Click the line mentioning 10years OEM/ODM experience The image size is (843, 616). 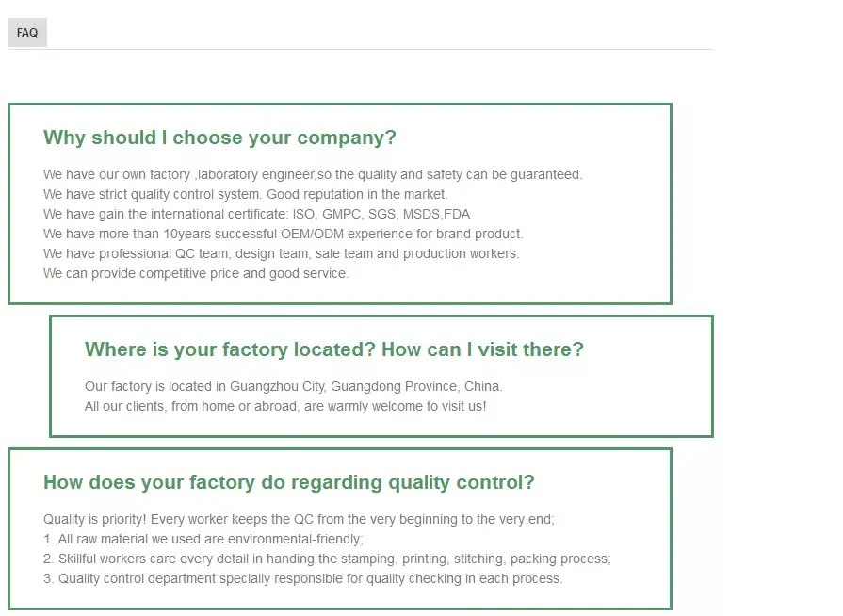[283, 234]
